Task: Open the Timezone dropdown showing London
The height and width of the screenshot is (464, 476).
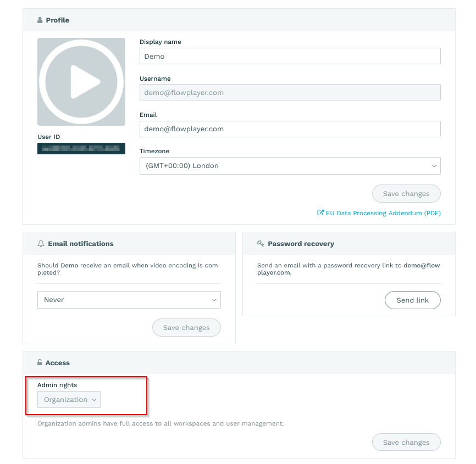Action: pyautogui.click(x=290, y=166)
